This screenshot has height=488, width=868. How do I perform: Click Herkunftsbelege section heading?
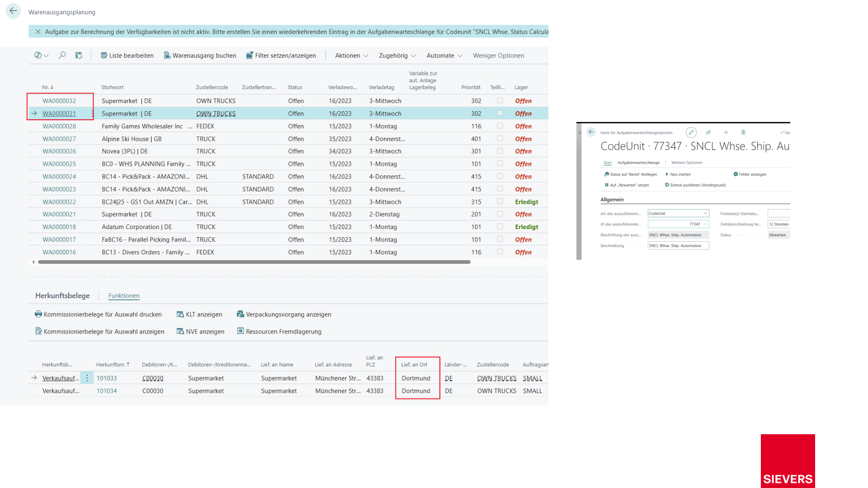[x=62, y=296]
